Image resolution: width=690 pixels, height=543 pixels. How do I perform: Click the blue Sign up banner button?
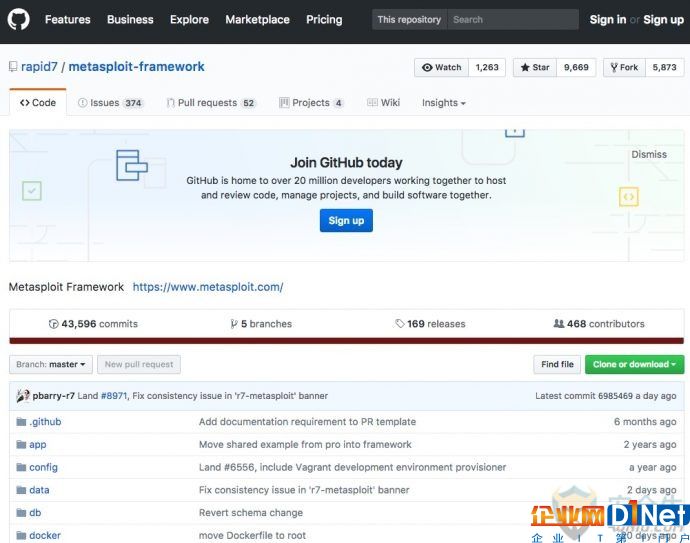(346, 220)
